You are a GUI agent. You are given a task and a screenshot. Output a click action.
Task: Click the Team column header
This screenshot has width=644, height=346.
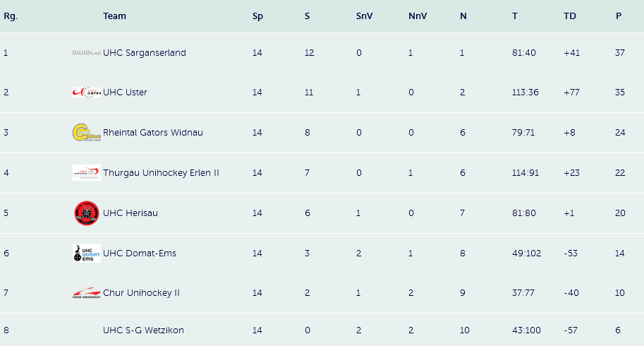tap(114, 16)
